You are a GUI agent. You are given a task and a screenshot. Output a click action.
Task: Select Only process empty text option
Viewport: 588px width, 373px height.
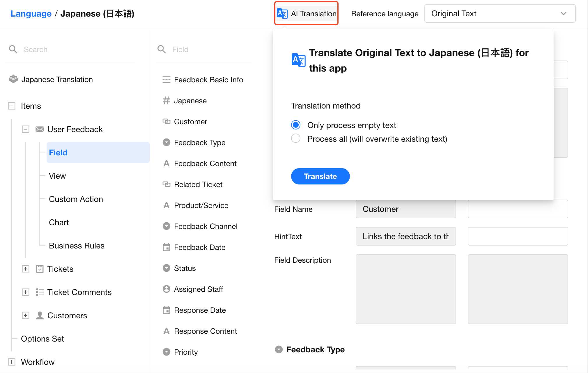tap(296, 125)
